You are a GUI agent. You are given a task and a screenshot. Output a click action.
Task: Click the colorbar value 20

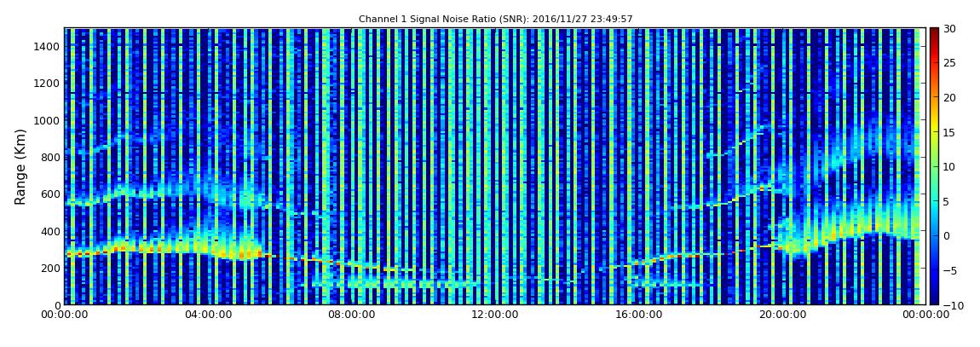pyautogui.click(x=949, y=97)
